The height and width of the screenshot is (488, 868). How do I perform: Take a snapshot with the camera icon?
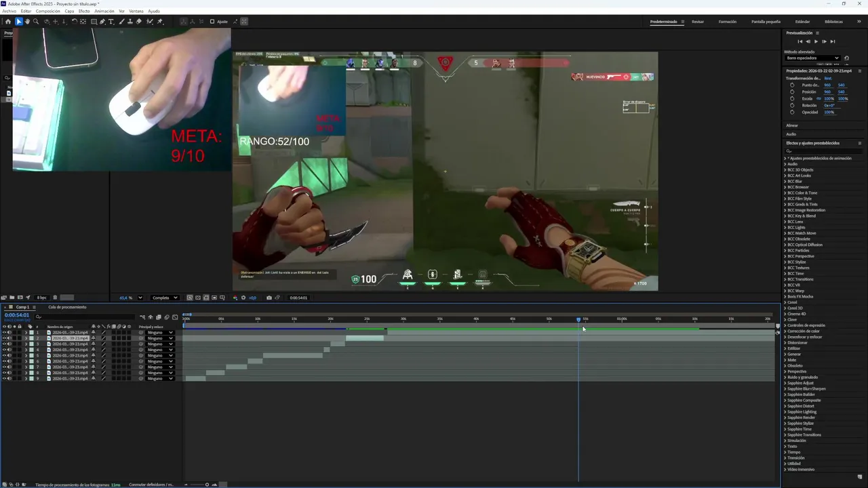point(269,298)
